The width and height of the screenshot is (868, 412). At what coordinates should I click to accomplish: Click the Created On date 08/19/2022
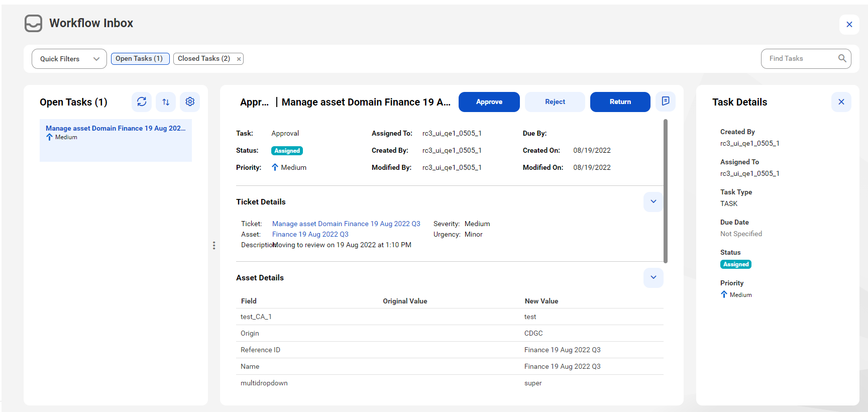coord(592,150)
